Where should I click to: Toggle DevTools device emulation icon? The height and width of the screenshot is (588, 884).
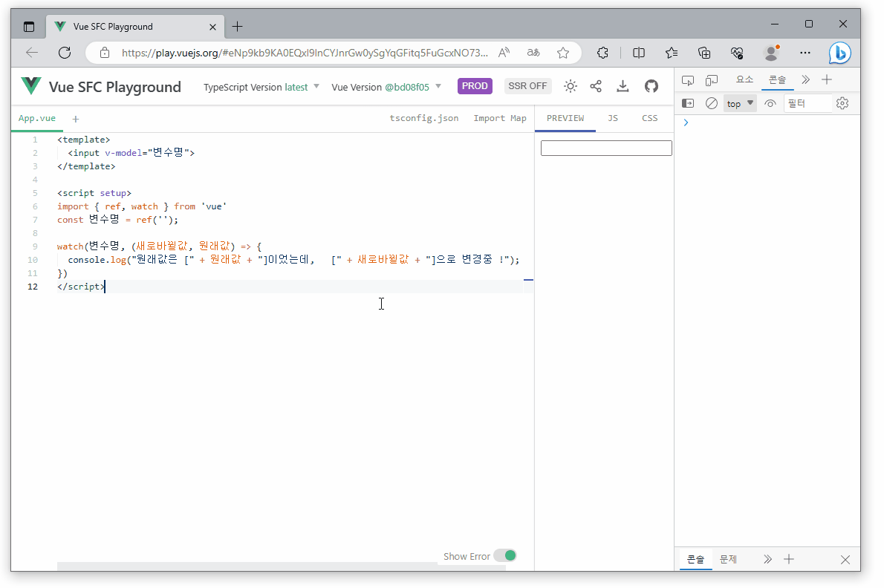712,80
